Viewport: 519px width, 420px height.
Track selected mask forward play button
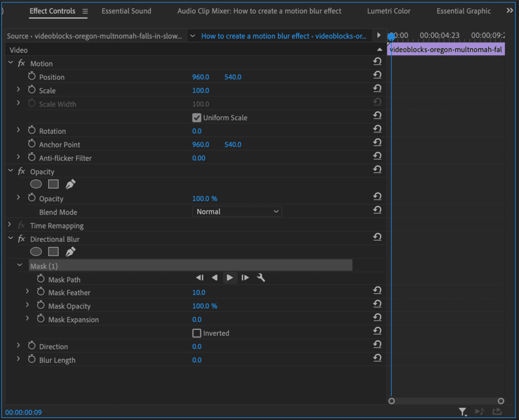[x=230, y=278]
